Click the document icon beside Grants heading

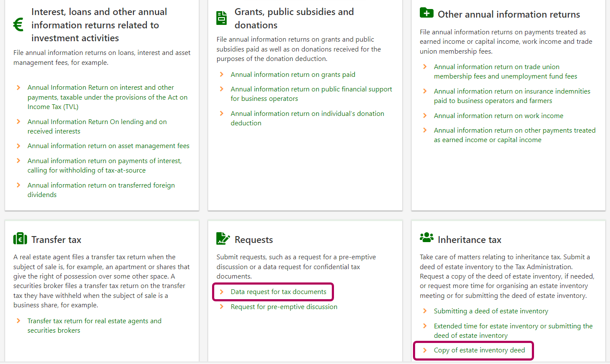(x=222, y=18)
